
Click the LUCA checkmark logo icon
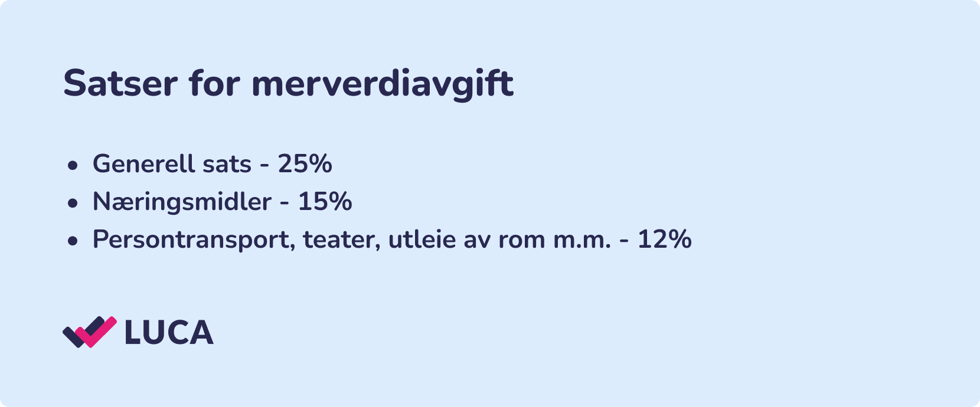pyautogui.click(x=90, y=331)
